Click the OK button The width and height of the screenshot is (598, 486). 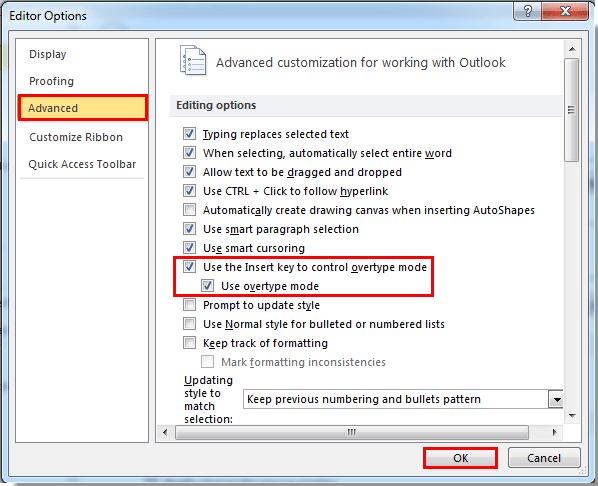tap(460, 458)
